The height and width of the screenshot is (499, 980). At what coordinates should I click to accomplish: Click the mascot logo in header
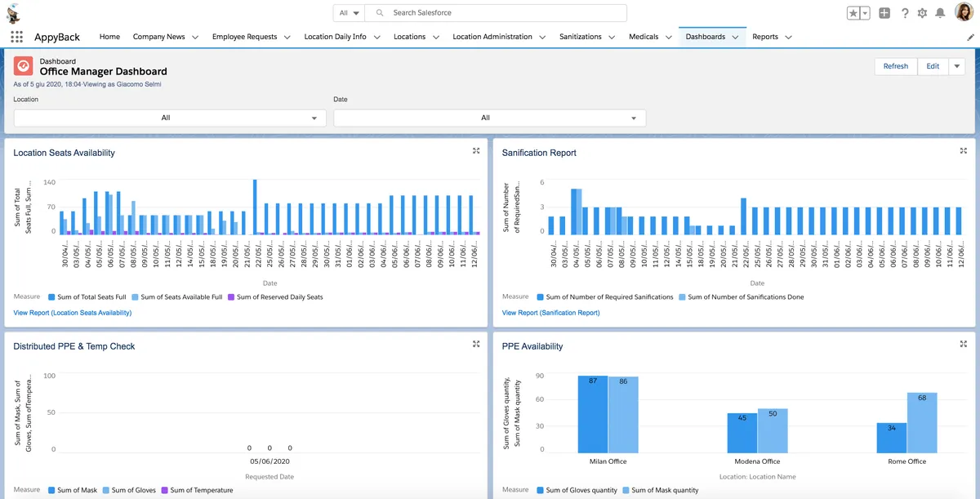point(14,12)
